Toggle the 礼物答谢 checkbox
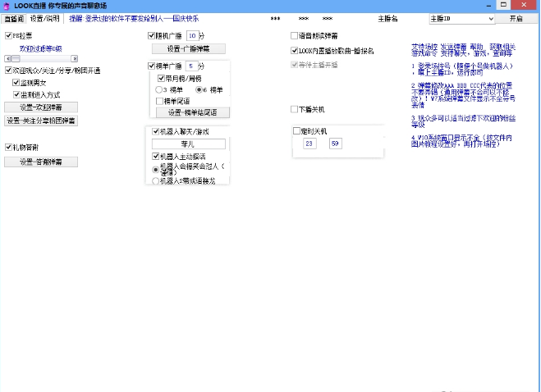Screen dimensions: 541x392 click(x=9, y=148)
